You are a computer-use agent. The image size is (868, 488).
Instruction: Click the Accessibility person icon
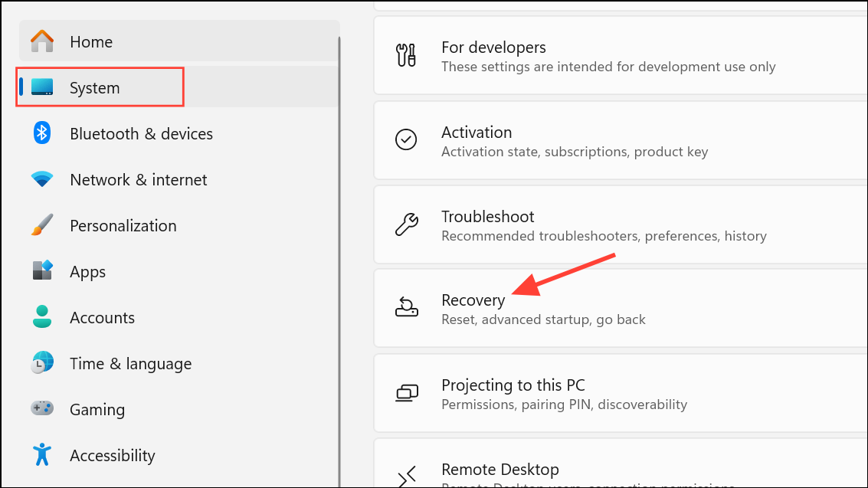41,455
